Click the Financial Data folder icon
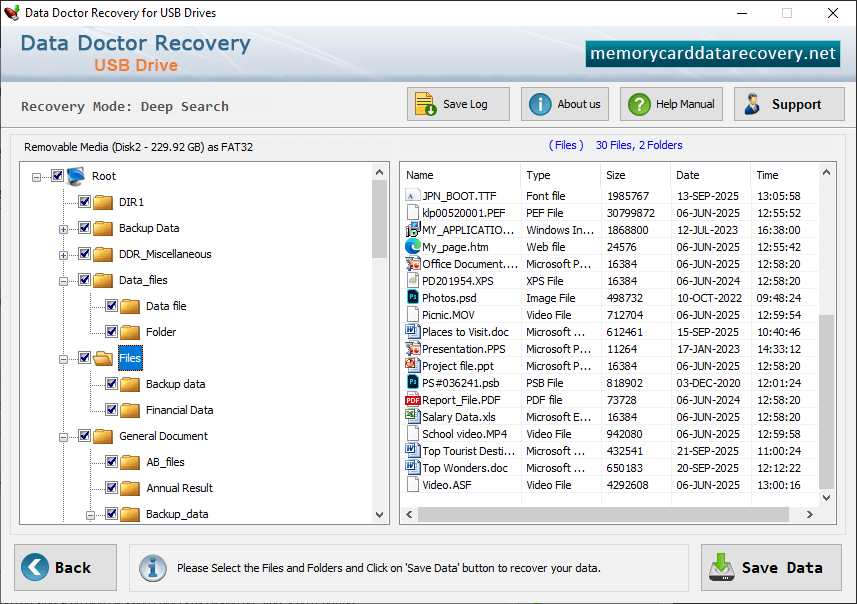The image size is (857, 604). coord(130,410)
